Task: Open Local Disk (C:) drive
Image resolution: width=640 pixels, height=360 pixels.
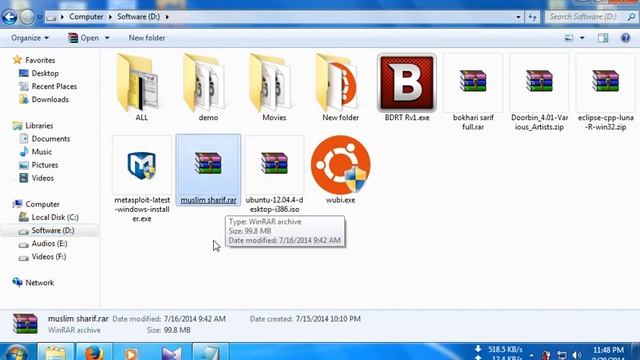Action: pyautogui.click(x=55, y=217)
